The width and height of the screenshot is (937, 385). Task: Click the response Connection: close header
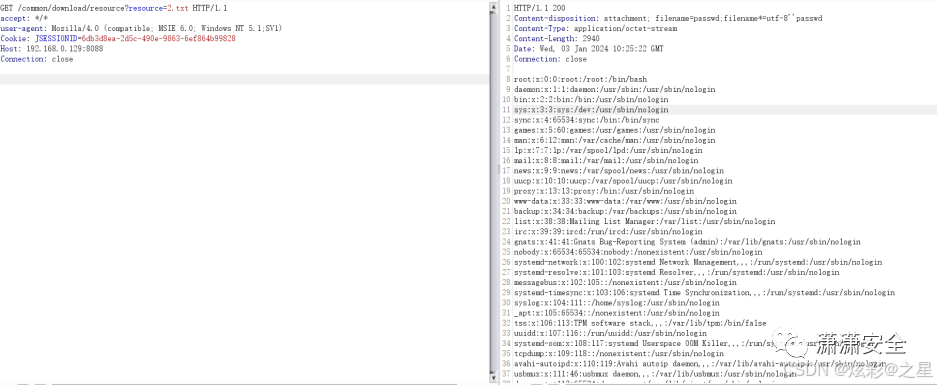point(550,59)
